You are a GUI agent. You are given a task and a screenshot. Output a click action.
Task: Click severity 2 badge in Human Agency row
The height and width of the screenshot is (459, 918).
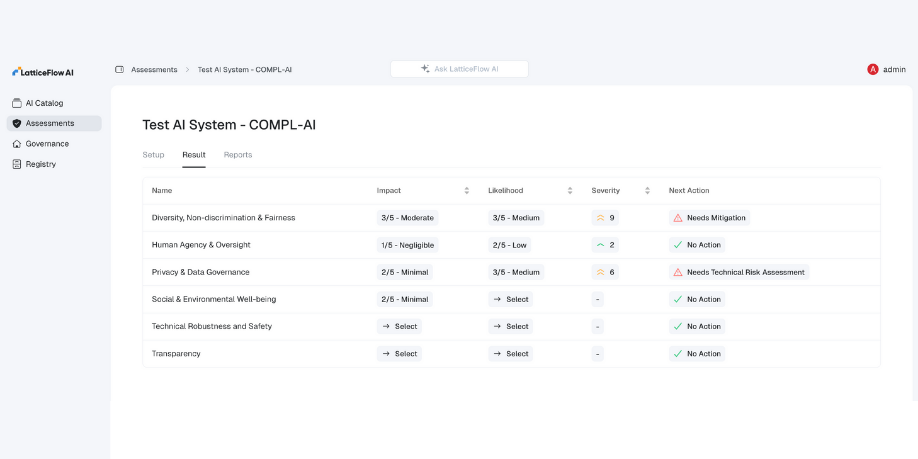pyautogui.click(x=605, y=245)
